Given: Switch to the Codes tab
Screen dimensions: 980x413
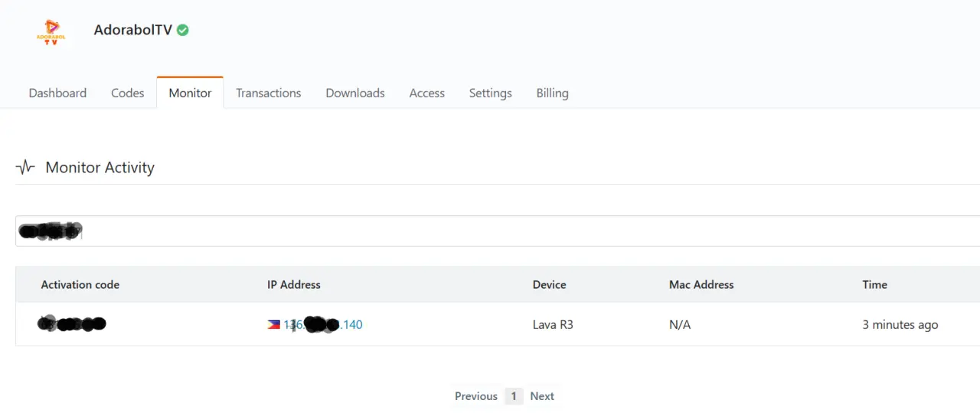Looking at the screenshot, I should [127, 93].
